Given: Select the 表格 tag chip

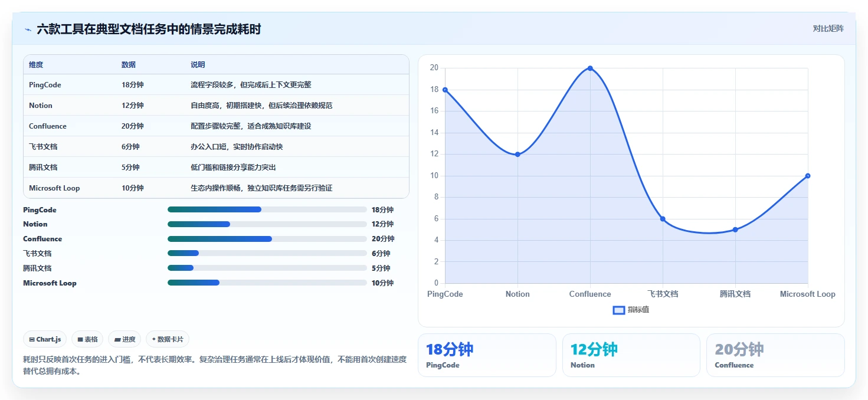Looking at the screenshot, I should point(87,339).
